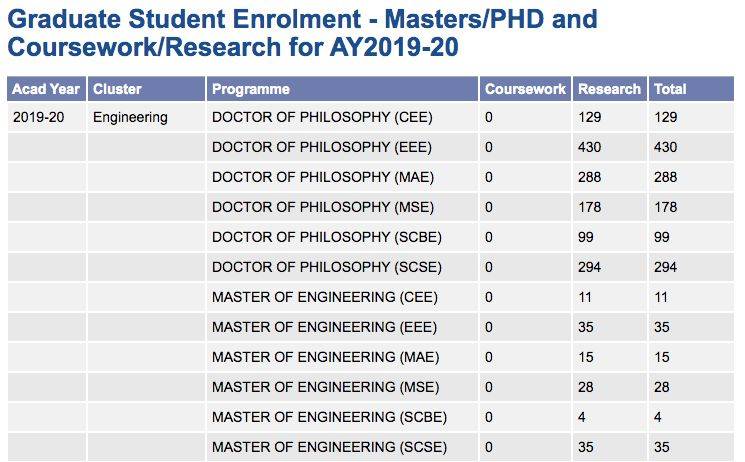Click the Acad Year column header
Image resolution: width=745 pixels, height=462 pixels.
46,89
